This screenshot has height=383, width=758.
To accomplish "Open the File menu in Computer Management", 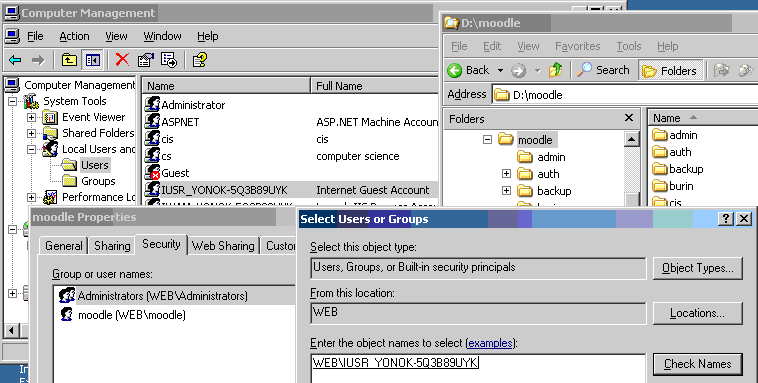I will tap(35, 36).
